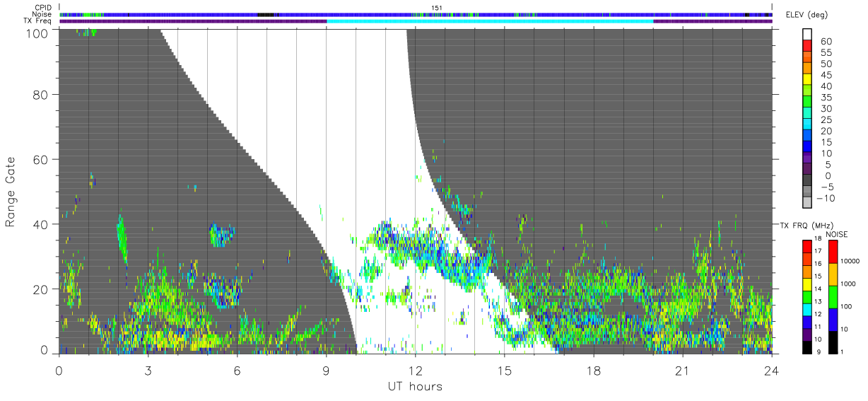Click the 'CPID' row label

(x=43, y=8)
